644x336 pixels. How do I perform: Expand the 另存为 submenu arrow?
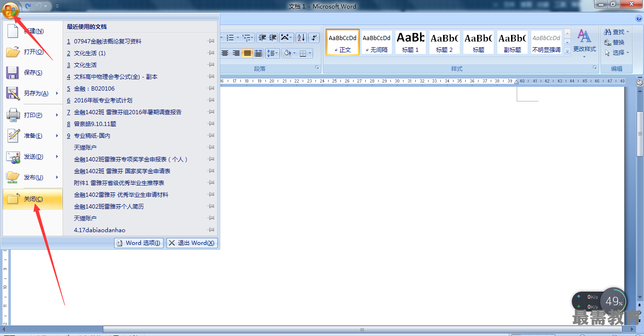click(57, 93)
